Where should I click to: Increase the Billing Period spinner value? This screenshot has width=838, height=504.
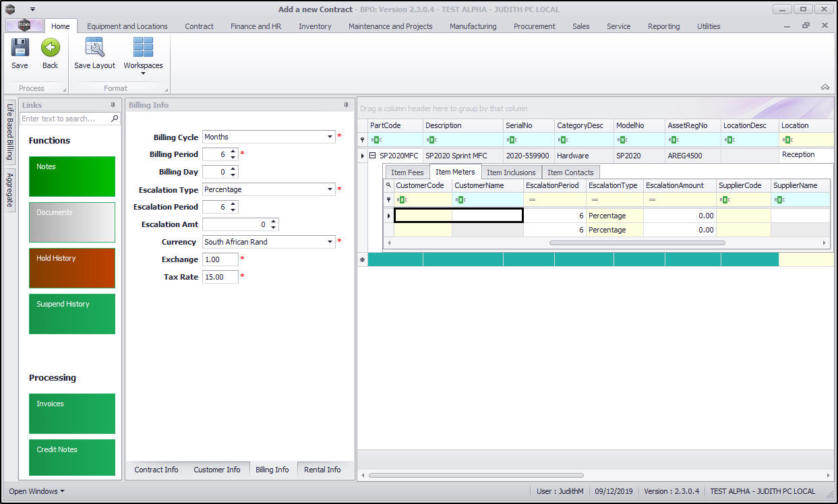233,152
